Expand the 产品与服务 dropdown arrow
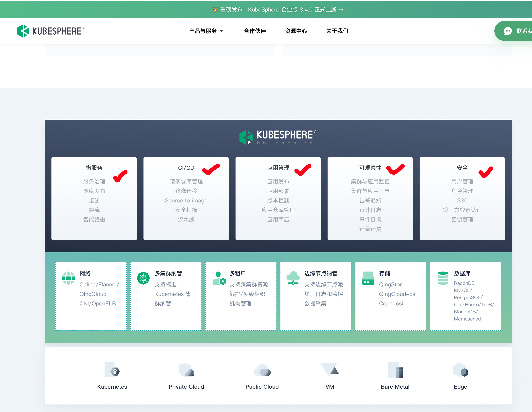532x412 pixels. (x=222, y=31)
